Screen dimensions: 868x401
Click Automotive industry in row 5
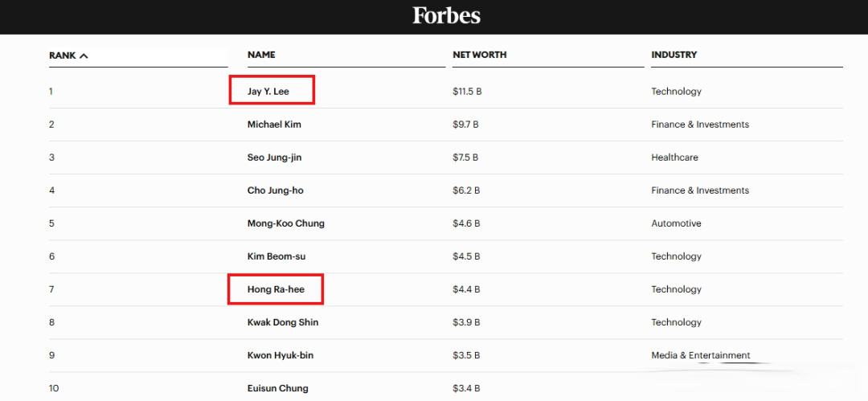(676, 223)
